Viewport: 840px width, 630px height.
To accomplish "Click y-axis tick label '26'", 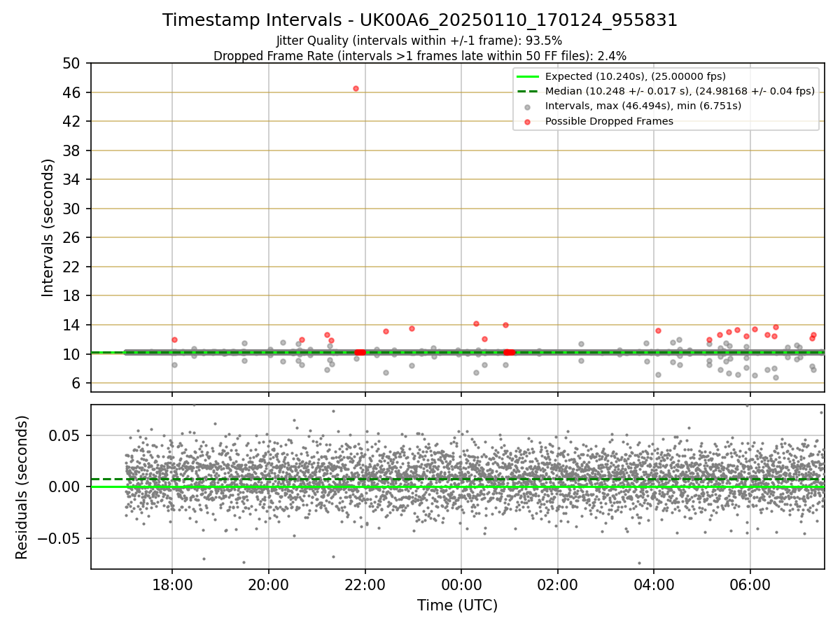I will pyautogui.click(x=73, y=238).
